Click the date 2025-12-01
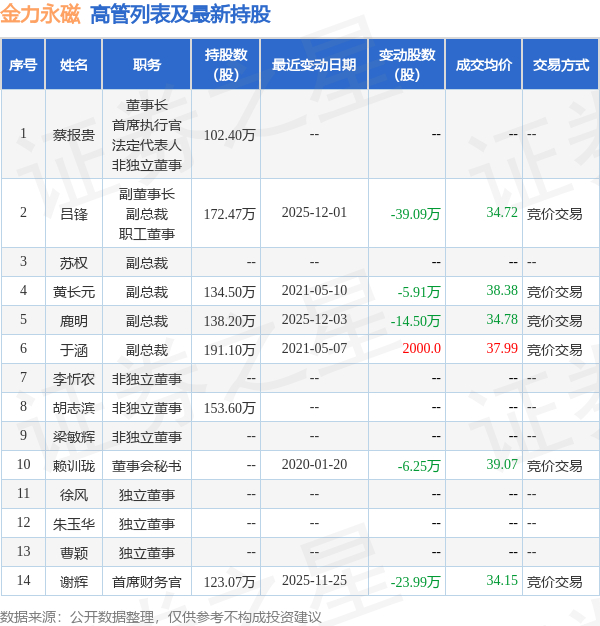Screen dimensions: 600x626 pos(314,212)
